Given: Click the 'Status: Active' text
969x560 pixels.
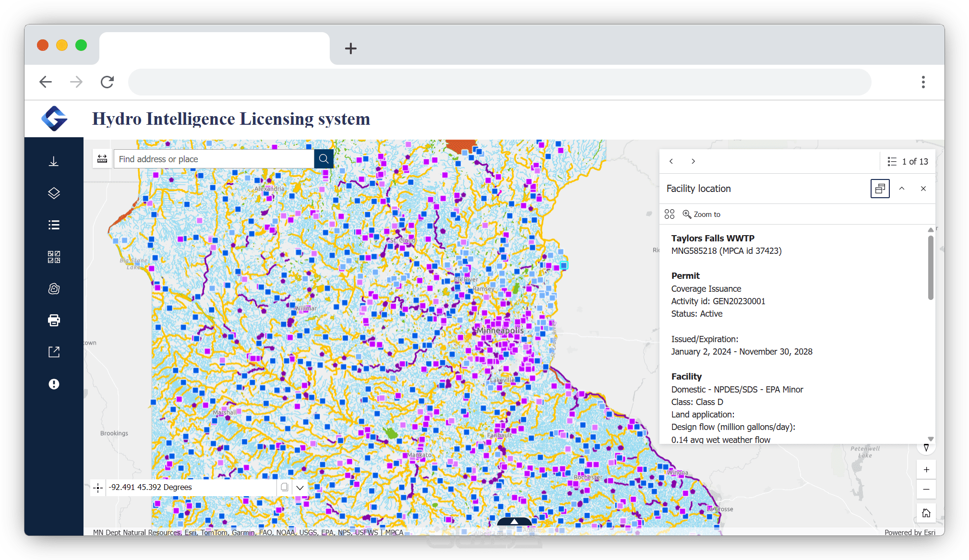Looking at the screenshot, I should (696, 314).
